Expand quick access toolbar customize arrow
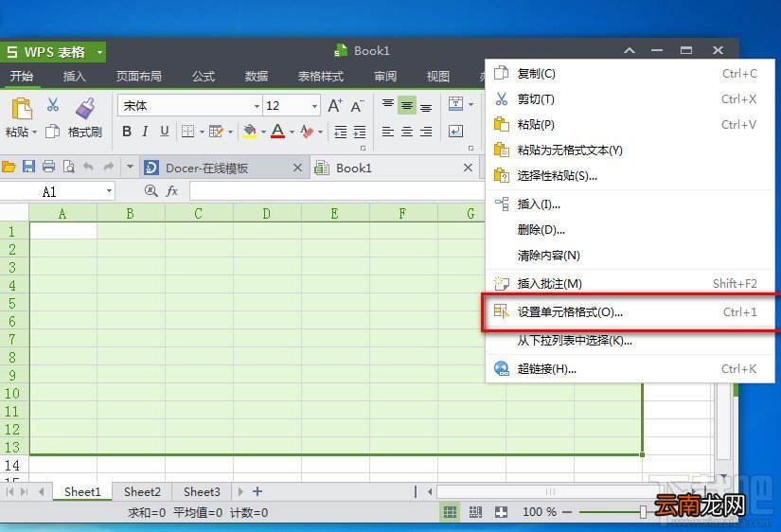Image resolution: width=781 pixels, height=532 pixels. coord(130,167)
